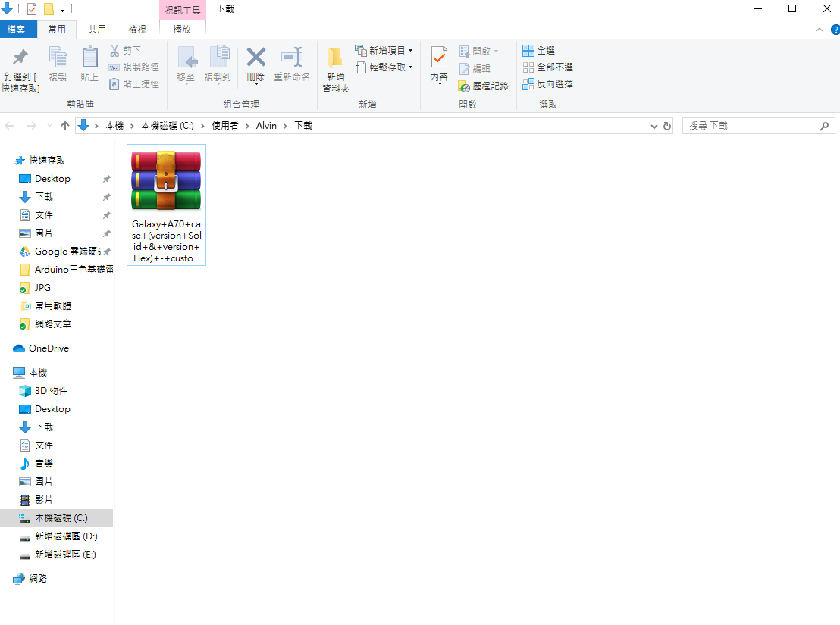Expand the dropdown under Delete (刪除)

pos(255,84)
